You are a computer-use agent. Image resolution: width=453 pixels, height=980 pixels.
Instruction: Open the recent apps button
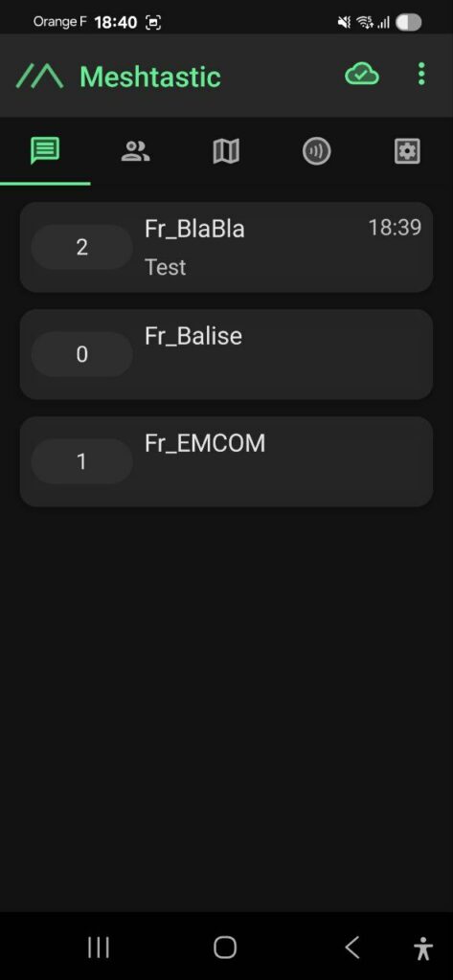[x=99, y=947]
